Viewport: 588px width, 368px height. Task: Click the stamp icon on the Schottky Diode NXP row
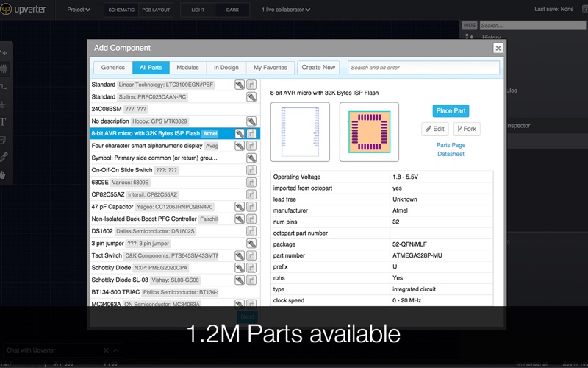[x=240, y=268]
